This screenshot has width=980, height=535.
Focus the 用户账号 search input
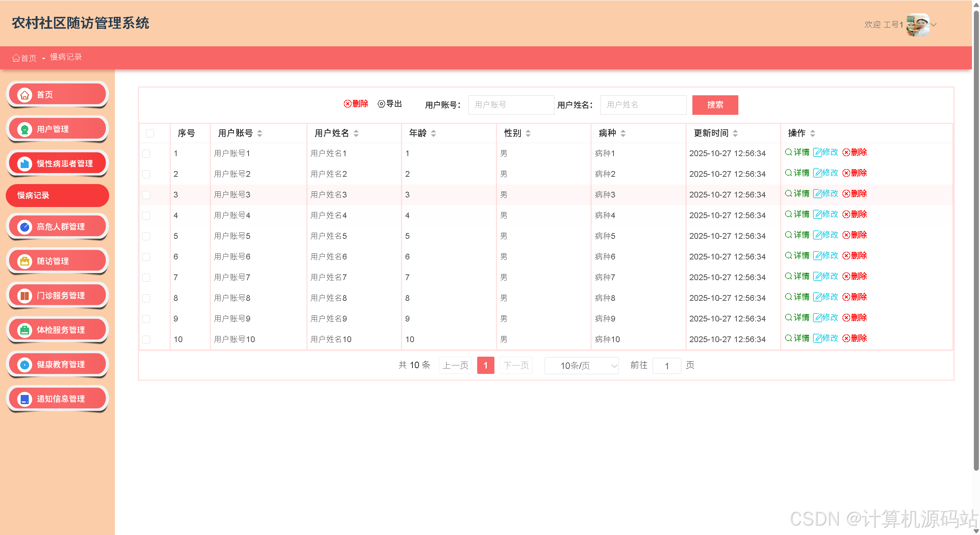pos(511,105)
